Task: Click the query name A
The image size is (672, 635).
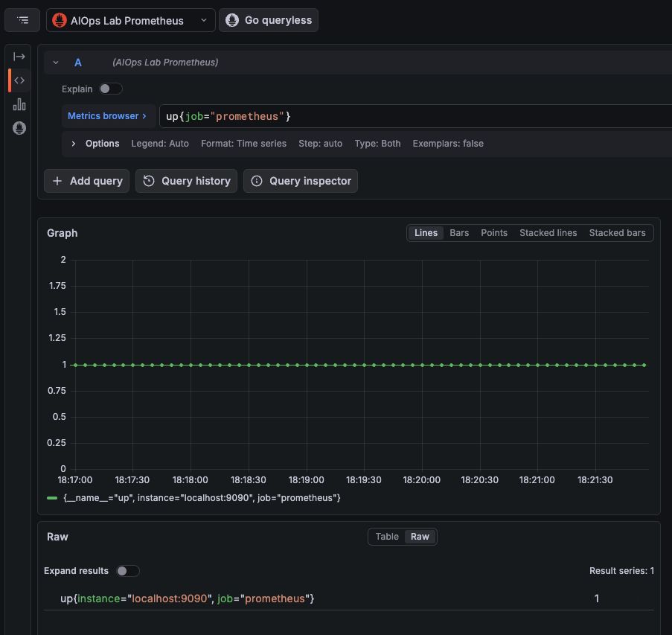Action: 78,63
